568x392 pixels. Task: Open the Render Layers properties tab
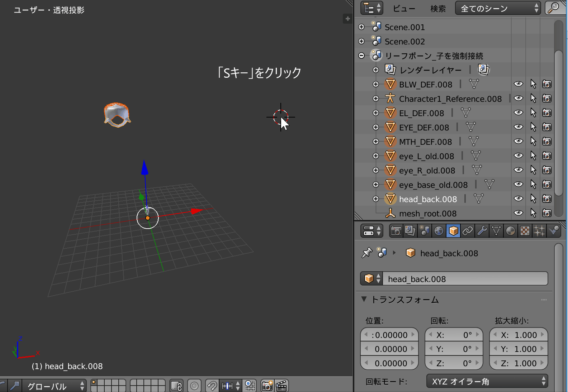410,231
